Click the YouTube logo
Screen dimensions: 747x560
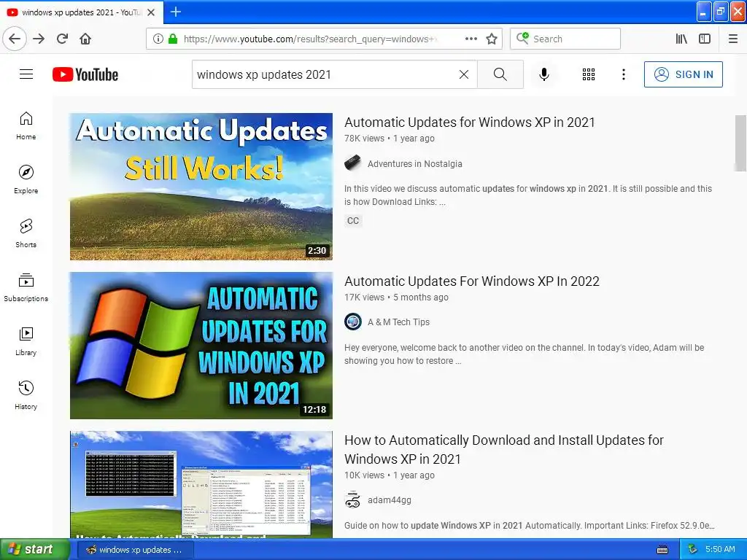[x=85, y=74]
